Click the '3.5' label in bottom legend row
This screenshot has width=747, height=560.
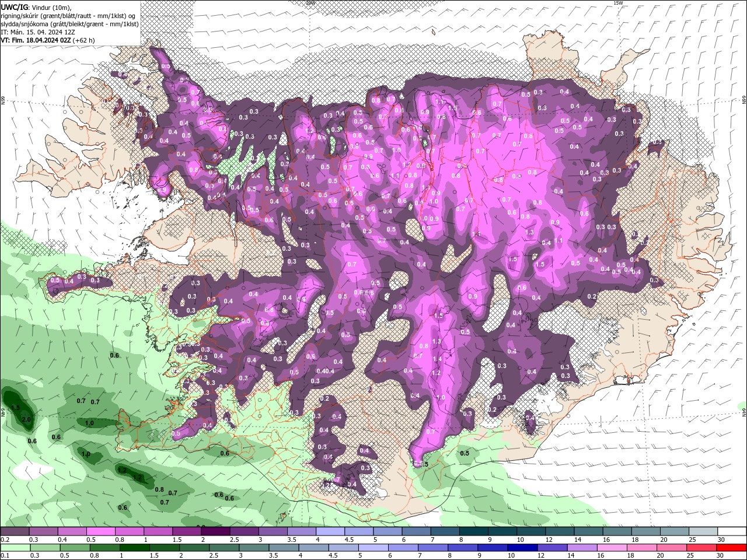[274, 555]
